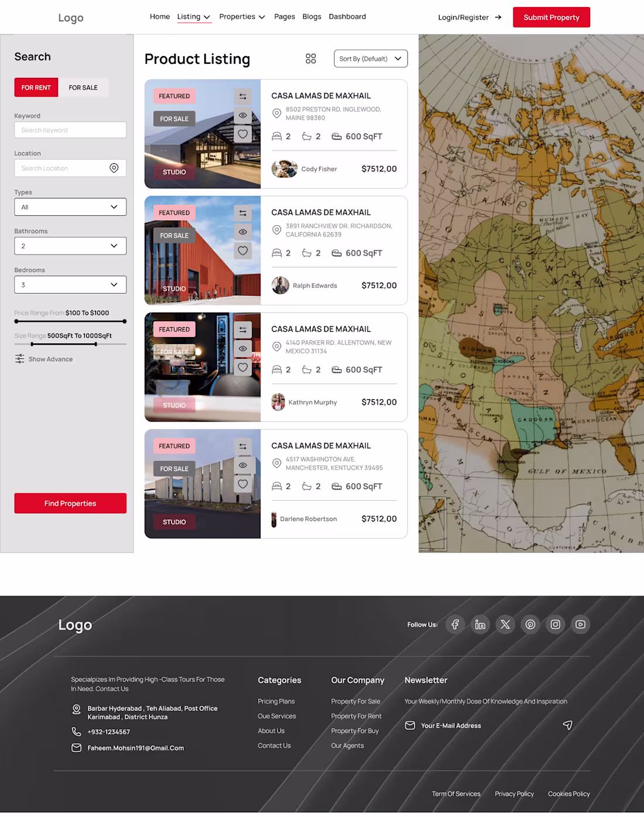Click the send icon in the Newsletter field
Image resolution: width=644 pixels, height=817 pixels.
(x=567, y=725)
